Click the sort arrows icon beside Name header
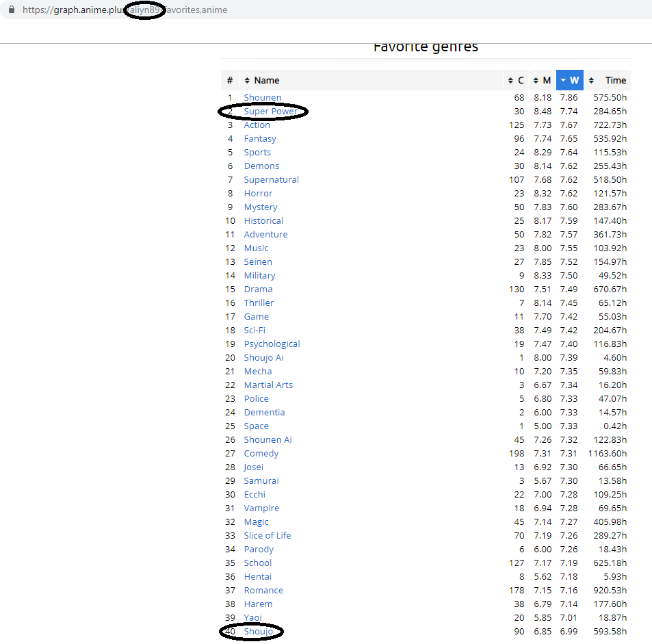Image resolution: width=652 pixels, height=644 pixels. click(248, 81)
